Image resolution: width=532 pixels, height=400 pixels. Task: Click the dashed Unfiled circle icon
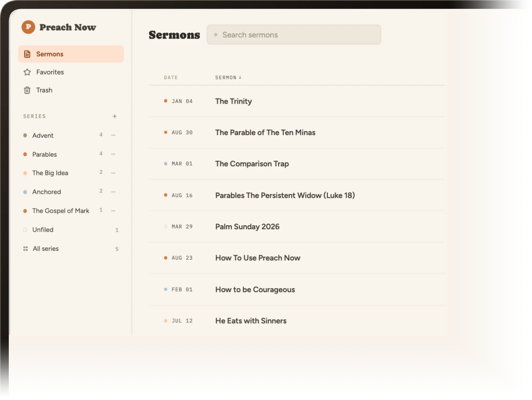pos(25,230)
